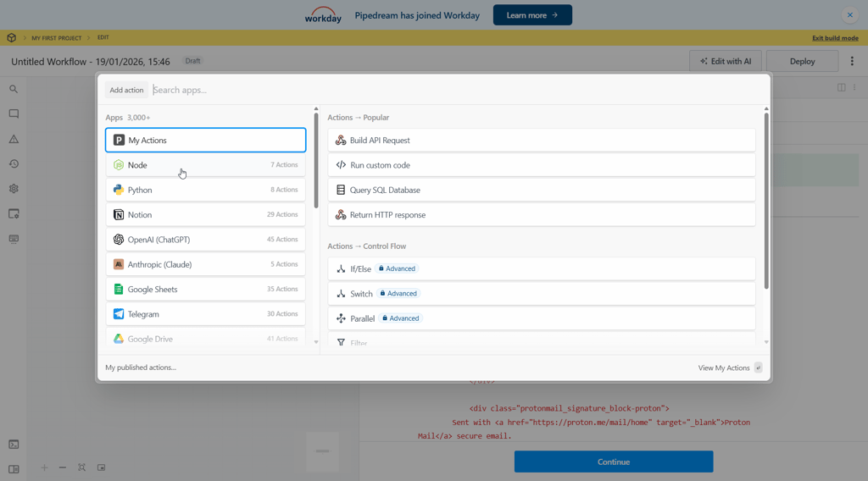Select the Google Drive app

[205, 339]
